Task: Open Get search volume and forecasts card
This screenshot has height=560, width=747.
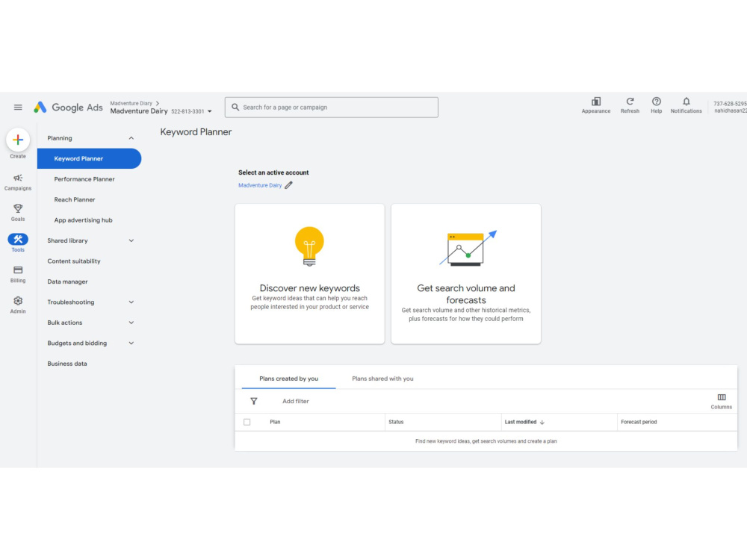Action: tap(466, 274)
